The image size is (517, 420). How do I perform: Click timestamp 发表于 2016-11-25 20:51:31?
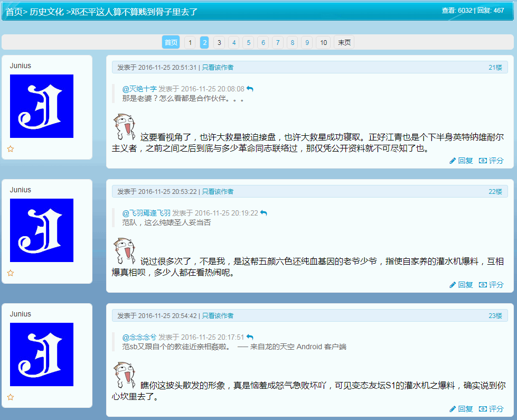(x=157, y=67)
